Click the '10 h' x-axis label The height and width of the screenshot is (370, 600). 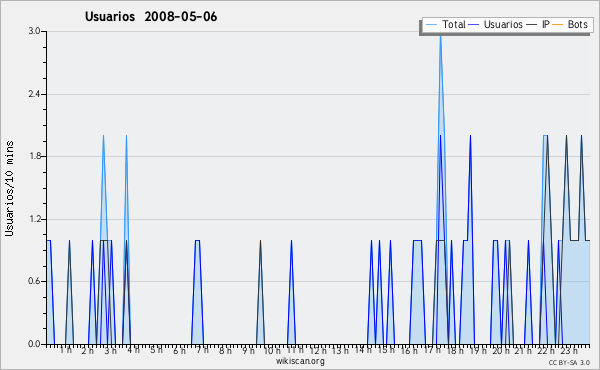[272, 350]
